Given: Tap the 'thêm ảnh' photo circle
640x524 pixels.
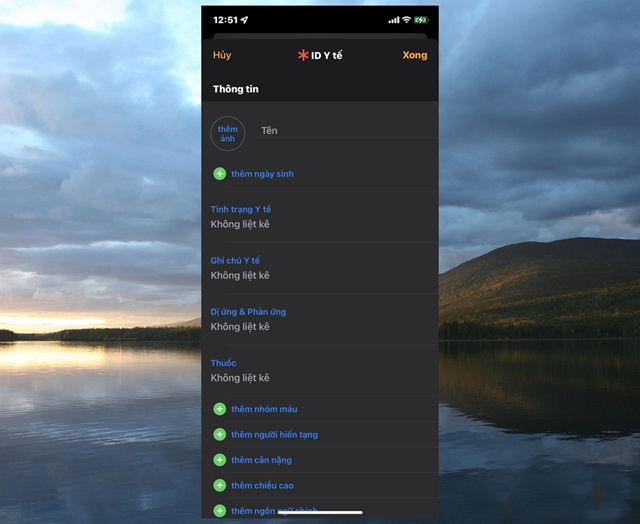Looking at the screenshot, I should (227, 133).
